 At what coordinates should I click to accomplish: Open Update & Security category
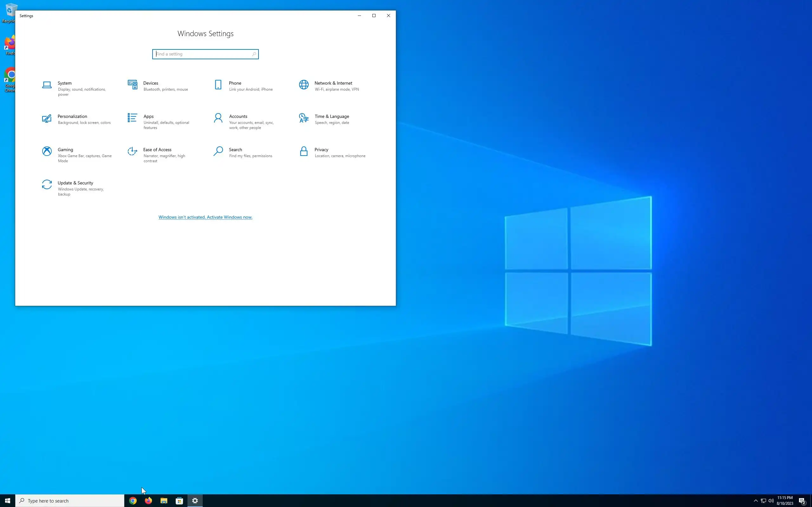point(75,183)
